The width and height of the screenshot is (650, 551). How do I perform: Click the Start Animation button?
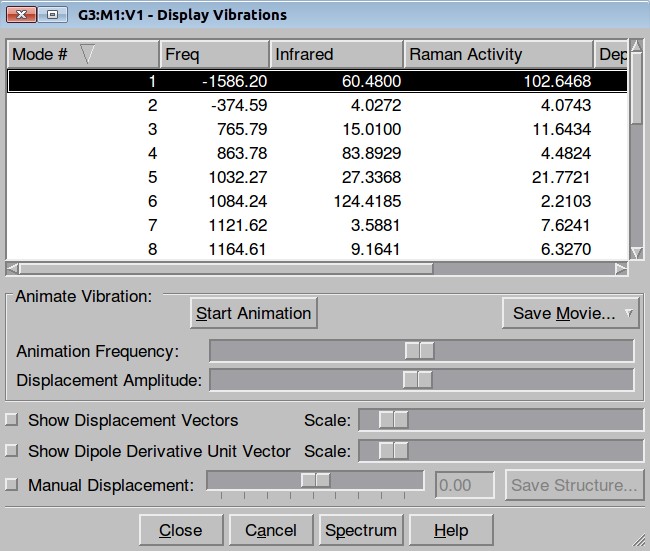(x=254, y=313)
